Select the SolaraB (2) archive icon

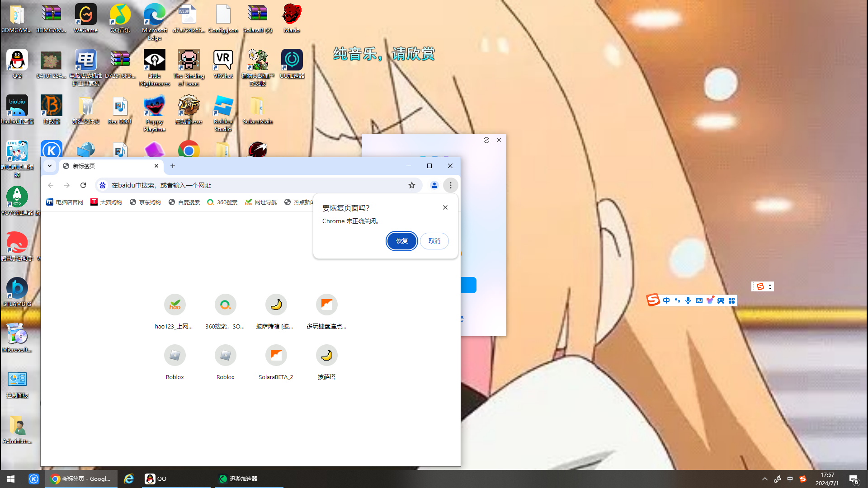pos(257,19)
